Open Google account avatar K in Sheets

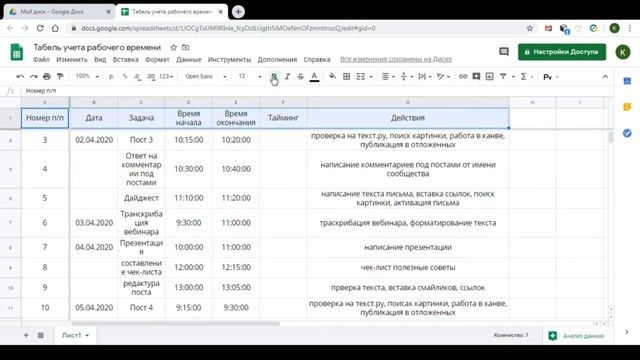[622, 52]
